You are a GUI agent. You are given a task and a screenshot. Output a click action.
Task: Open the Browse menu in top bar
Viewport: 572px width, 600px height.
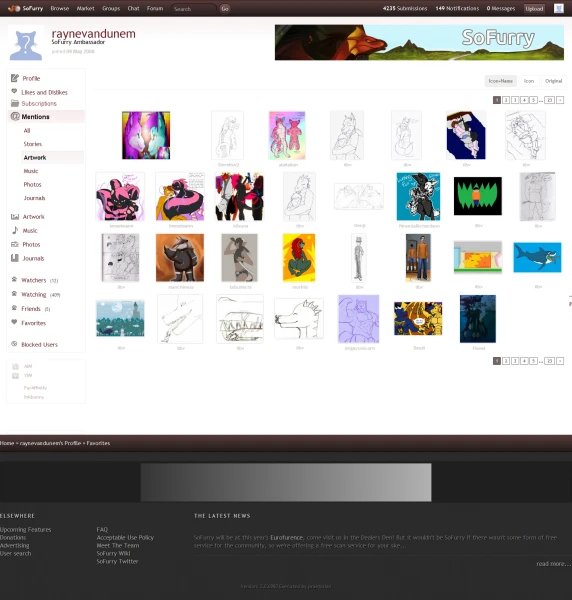pyautogui.click(x=60, y=8)
